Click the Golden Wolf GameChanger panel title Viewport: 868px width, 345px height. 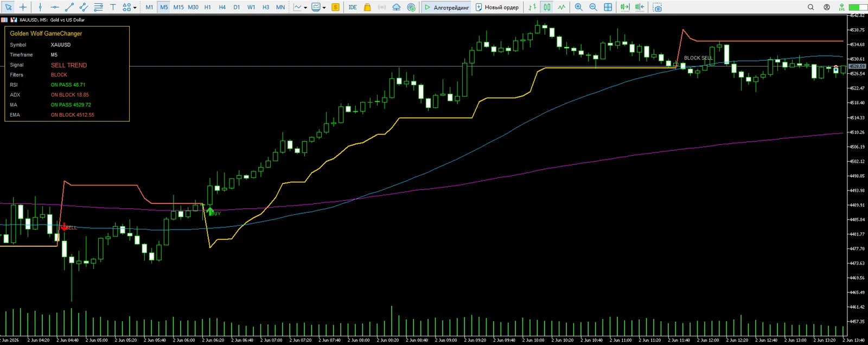pos(46,34)
